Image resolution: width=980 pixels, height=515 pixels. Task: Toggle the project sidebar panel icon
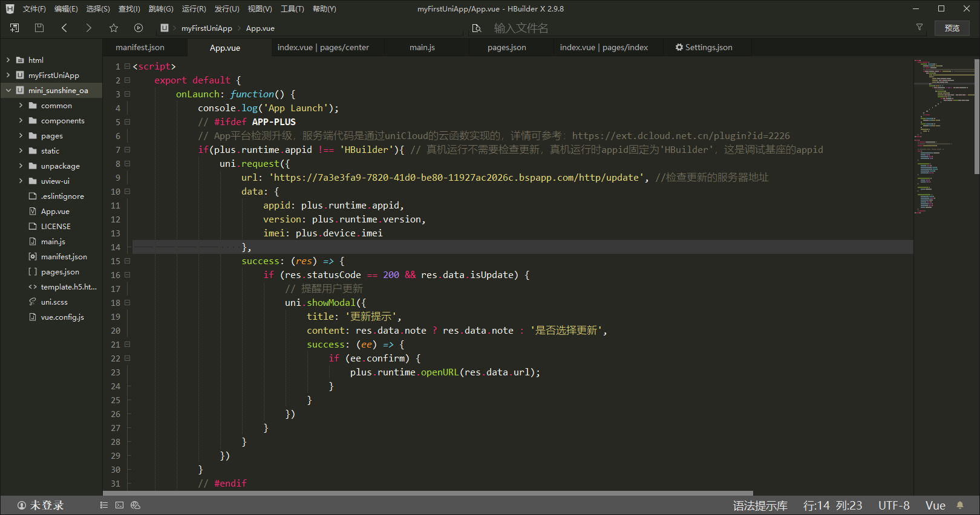click(x=15, y=28)
